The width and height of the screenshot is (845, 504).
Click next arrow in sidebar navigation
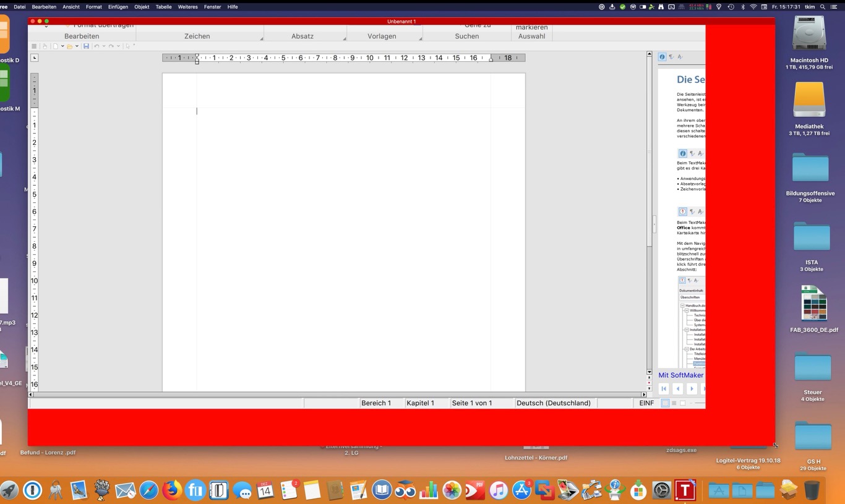(692, 389)
